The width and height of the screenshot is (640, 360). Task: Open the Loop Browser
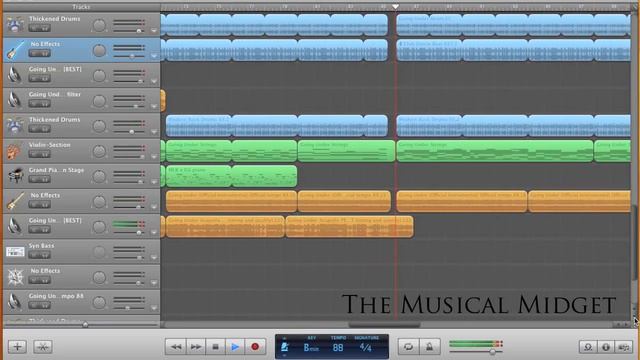(588, 347)
